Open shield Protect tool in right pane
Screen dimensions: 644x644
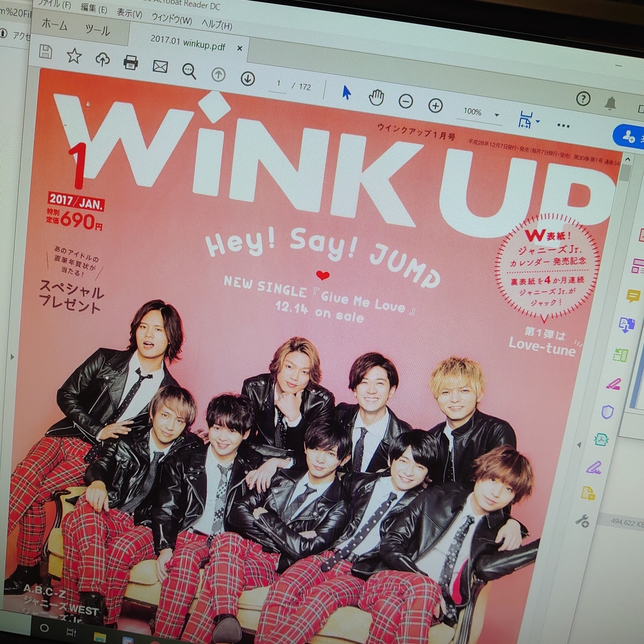pos(607,412)
